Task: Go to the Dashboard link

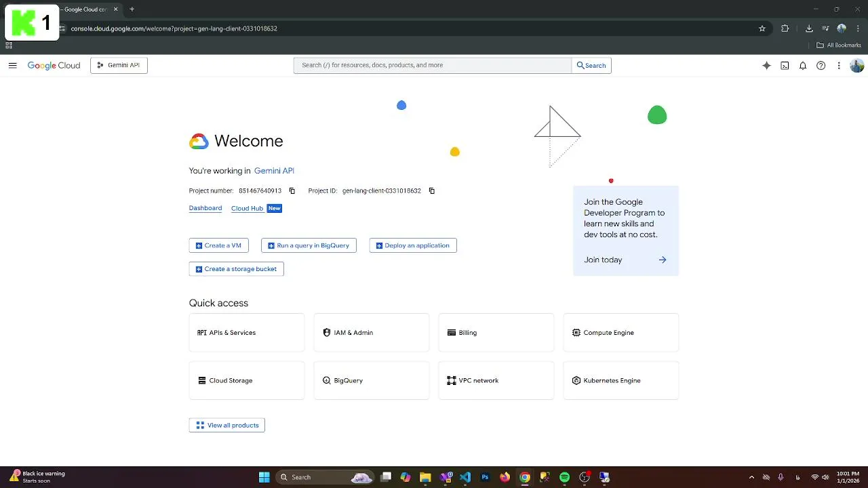Action: (x=205, y=208)
